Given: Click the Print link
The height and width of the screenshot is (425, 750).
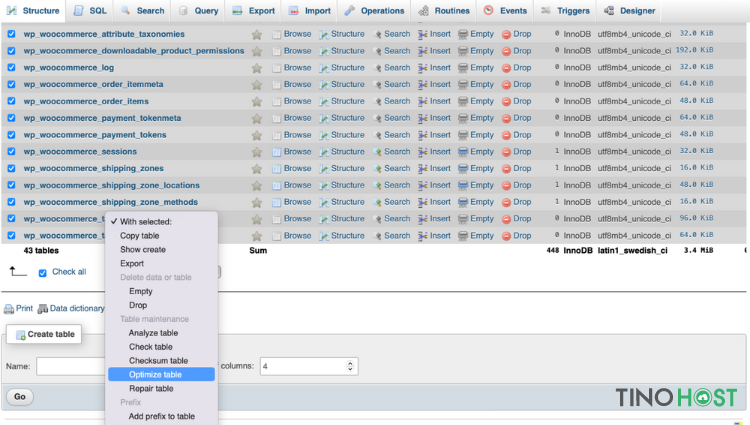Looking at the screenshot, I should pyautogui.click(x=24, y=308).
